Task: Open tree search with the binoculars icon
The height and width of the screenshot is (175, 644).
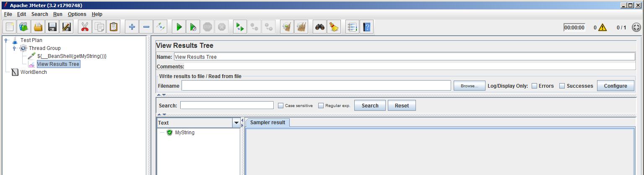Action: 320,27
